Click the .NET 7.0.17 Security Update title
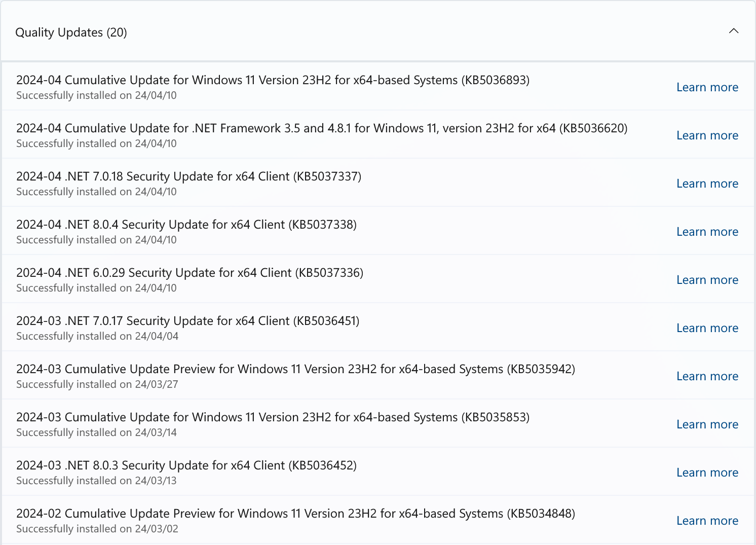Screen dimensions: 756x545 (187, 321)
